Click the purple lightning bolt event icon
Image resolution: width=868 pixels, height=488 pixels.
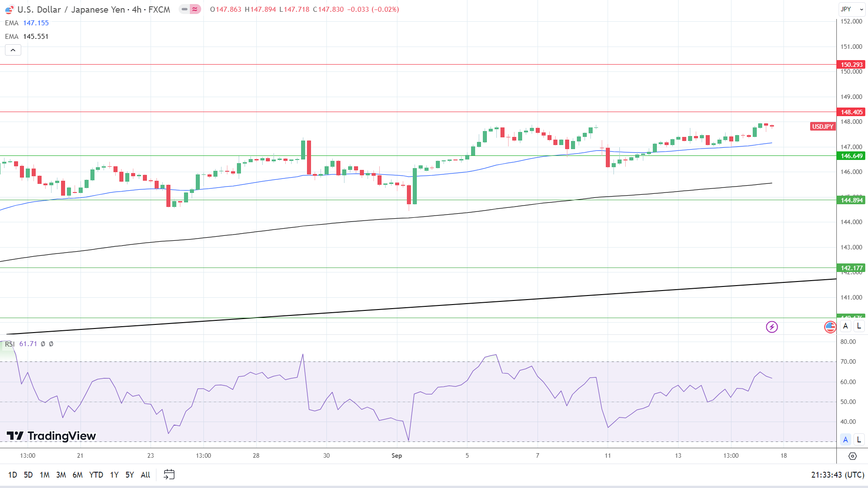(772, 327)
